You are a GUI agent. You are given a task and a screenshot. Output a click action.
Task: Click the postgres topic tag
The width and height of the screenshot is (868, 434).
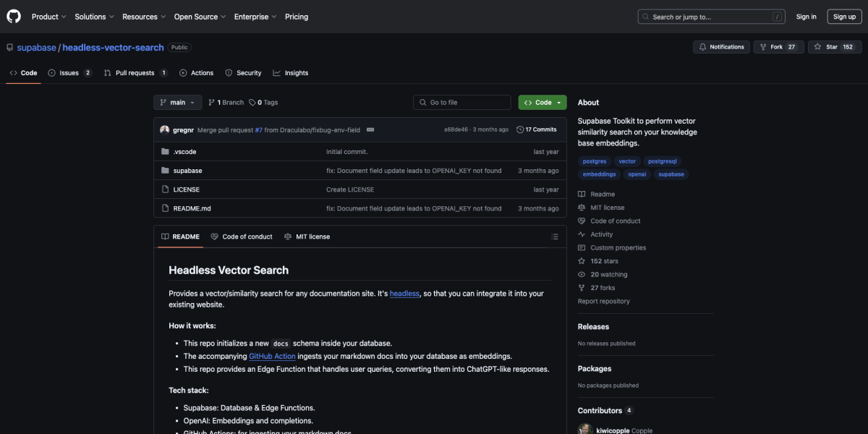(x=595, y=161)
